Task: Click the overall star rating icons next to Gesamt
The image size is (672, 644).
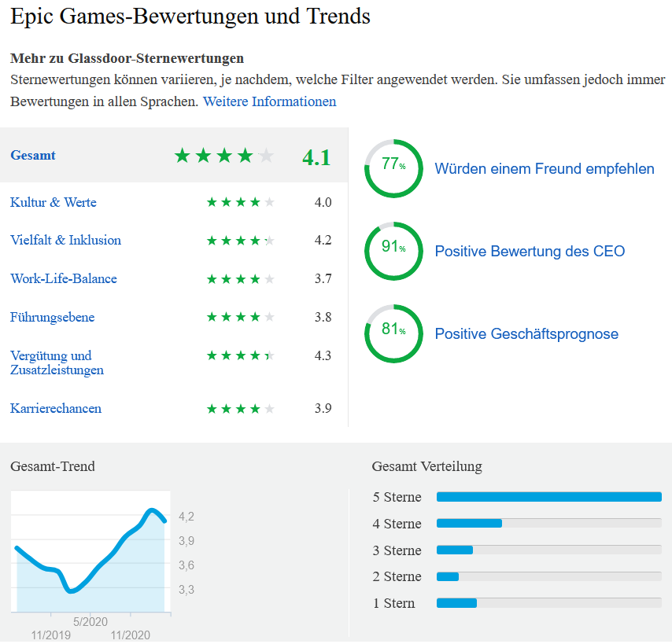Action: click(x=223, y=156)
